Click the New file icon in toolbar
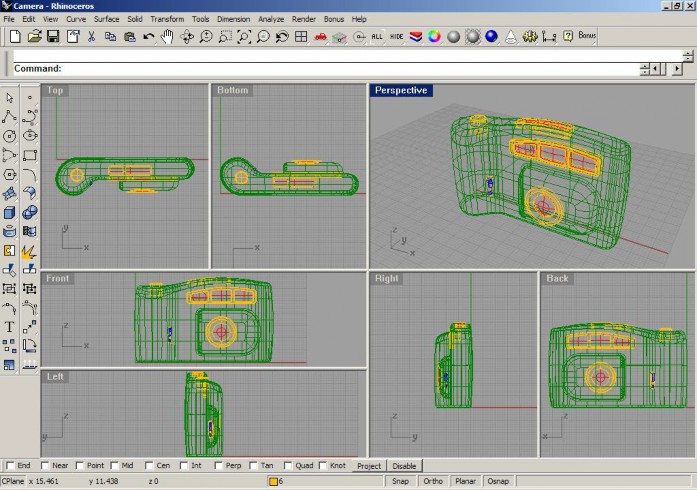 pos(15,36)
